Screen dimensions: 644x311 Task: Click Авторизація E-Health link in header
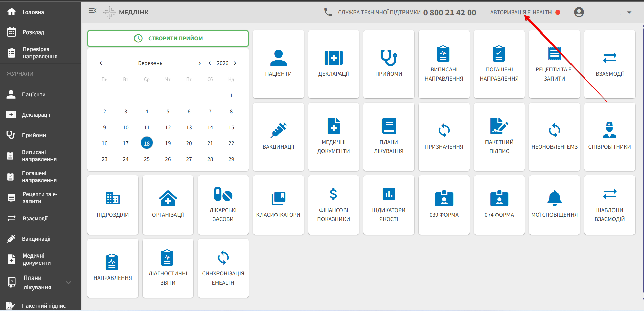(520, 13)
